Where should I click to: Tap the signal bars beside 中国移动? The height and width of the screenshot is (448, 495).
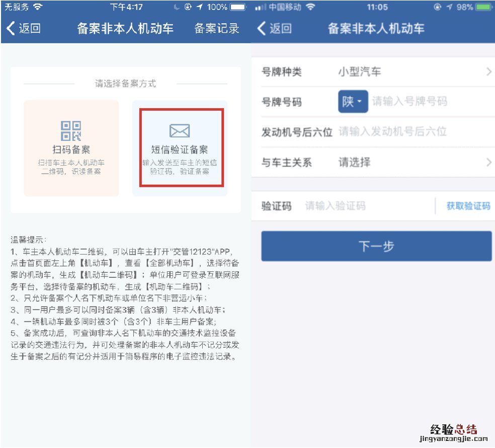(260, 8)
